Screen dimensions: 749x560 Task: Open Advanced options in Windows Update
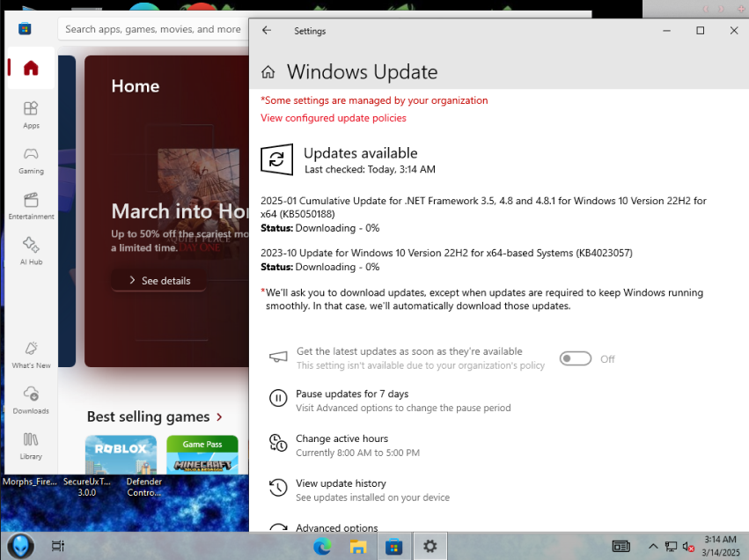(337, 528)
